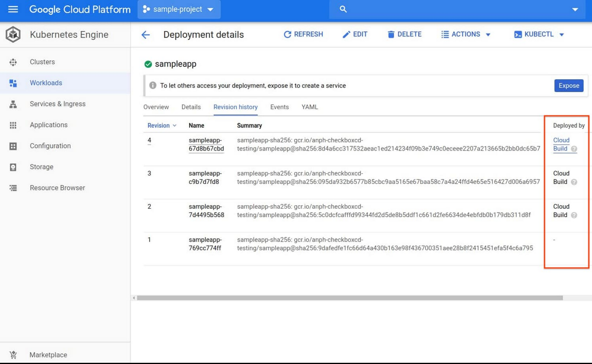Click the Storage sidebar icon
Viewport: 592px width, 364px height.
pyautogui.click(x=13, y=167)
